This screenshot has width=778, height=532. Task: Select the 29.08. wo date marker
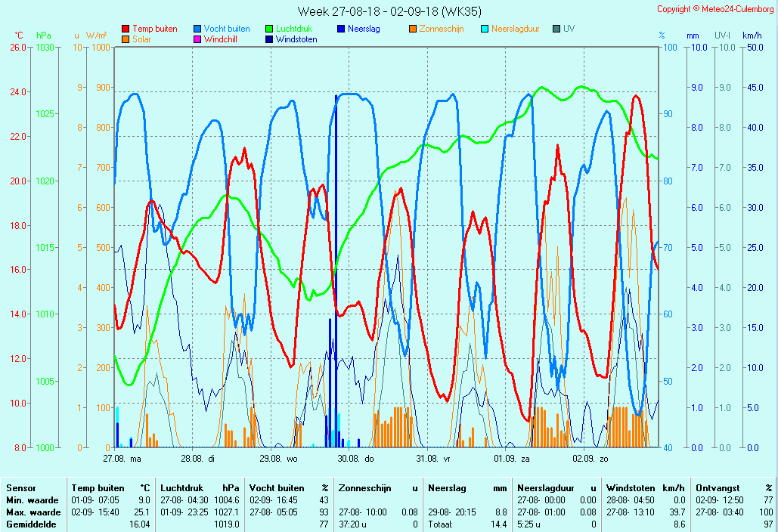[278, 458]
